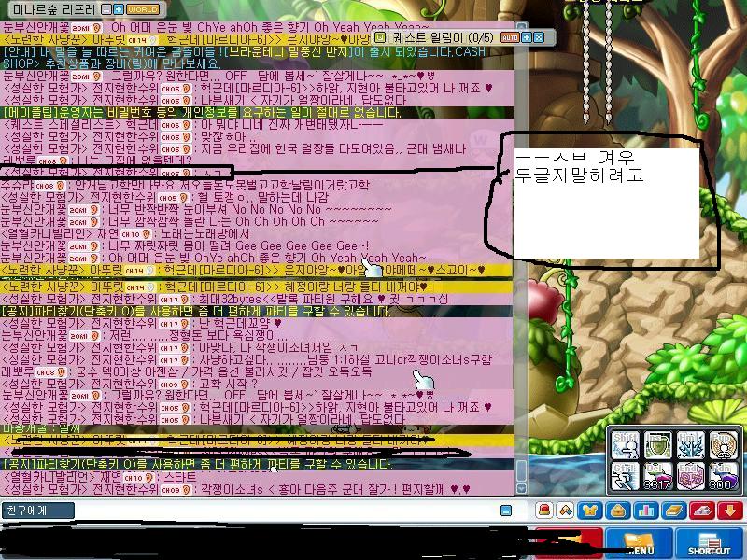Open the inventory bag icon
This screenshot has height=560, width=747.
click(x=618, y=511)
